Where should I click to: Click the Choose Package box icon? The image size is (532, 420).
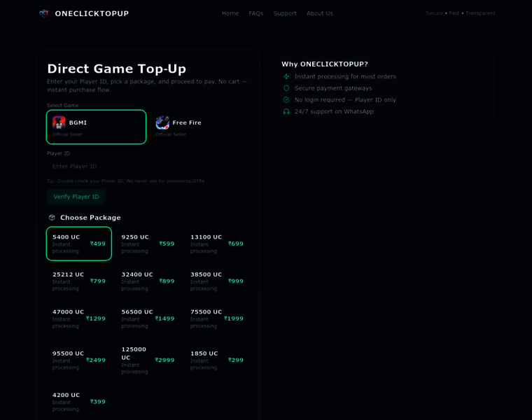[52, 218]
